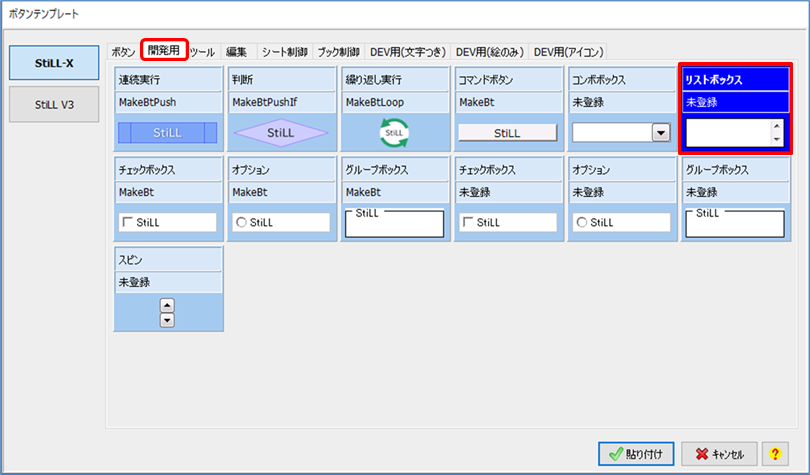The height and width of the screenshot is (475, 810).
Task: Open the シート制御 tab
Action: click(x=283, y=51)
